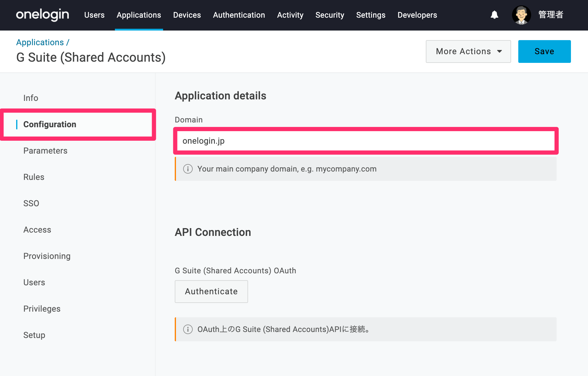The image size is (588, 376).
Task: Open the Privileges sidebar tab
Action: [x=42, y=309]
